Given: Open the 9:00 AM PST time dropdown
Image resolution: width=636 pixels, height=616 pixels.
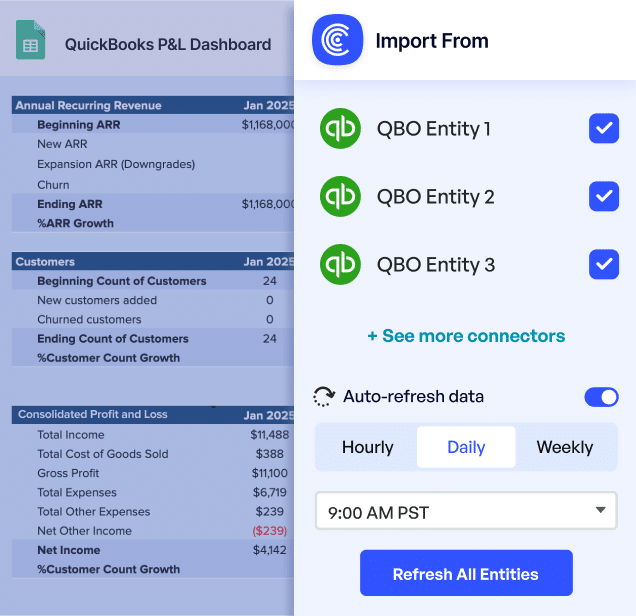Looking at the screenshot, I should tap(466, 512).
